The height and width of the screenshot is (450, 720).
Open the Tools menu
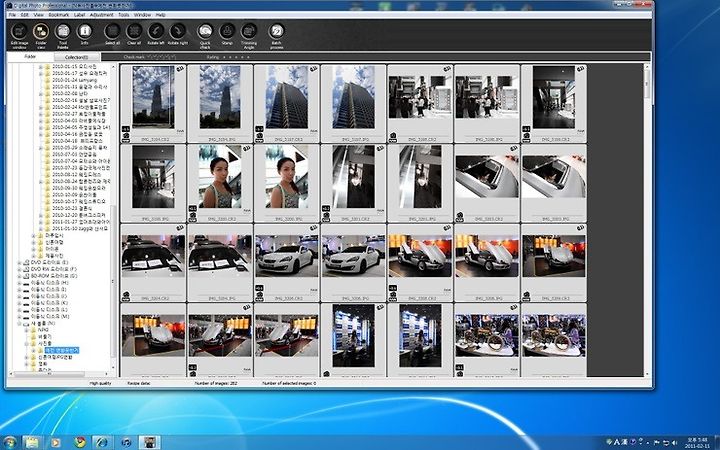tap(124, 15)
